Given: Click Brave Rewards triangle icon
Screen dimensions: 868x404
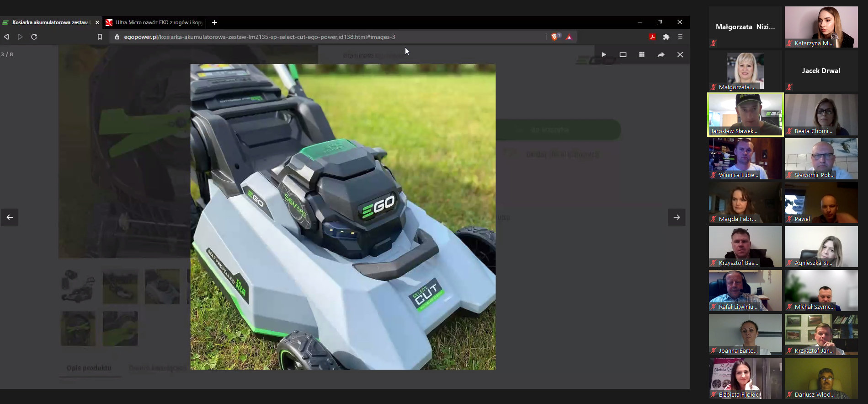Looking at the screenshot, I should pos(569,37).
